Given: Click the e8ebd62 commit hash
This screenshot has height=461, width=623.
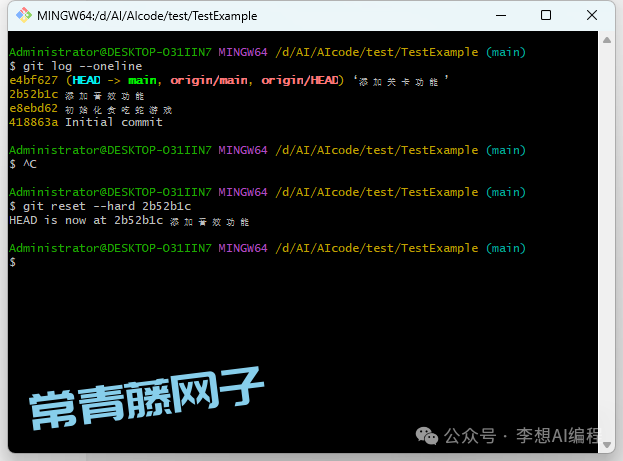Looking at the screenshot, I should click(x=32, y=108).
